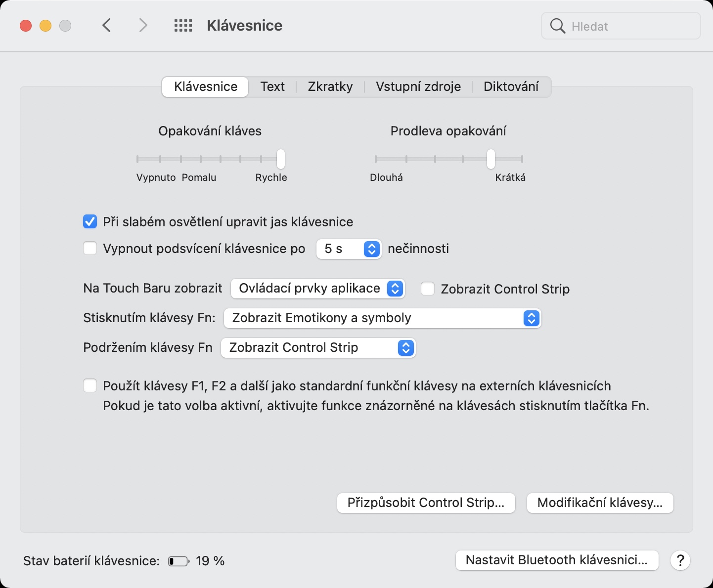Screen dimensions: 713x588
Task: Open the Zobrazit Emotikony a symboly dropdown
Action: 382,318
